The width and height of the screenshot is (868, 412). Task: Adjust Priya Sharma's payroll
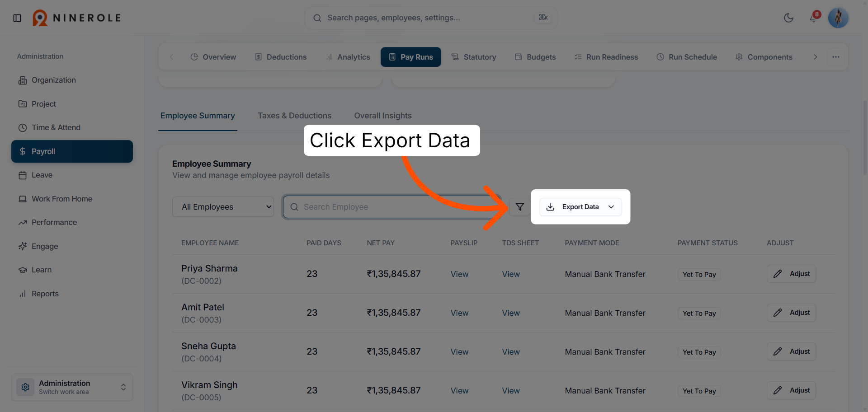point(791,274)
